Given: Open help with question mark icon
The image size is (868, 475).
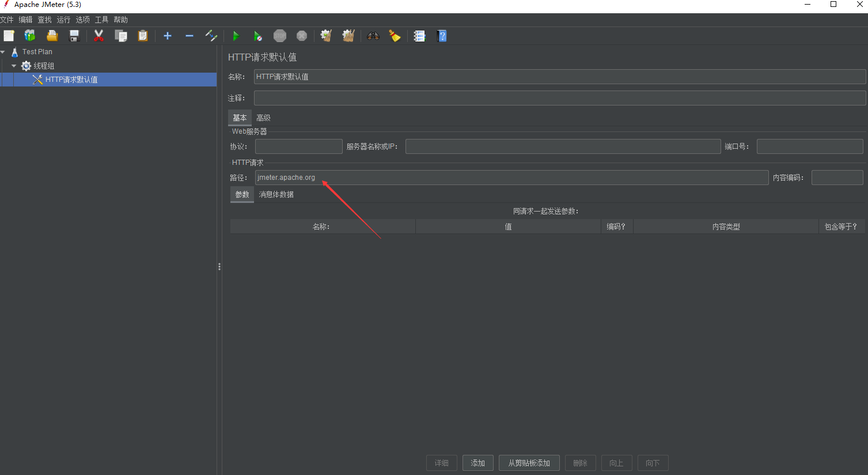Looking at the screenshot, I should (x=442, y=36).
